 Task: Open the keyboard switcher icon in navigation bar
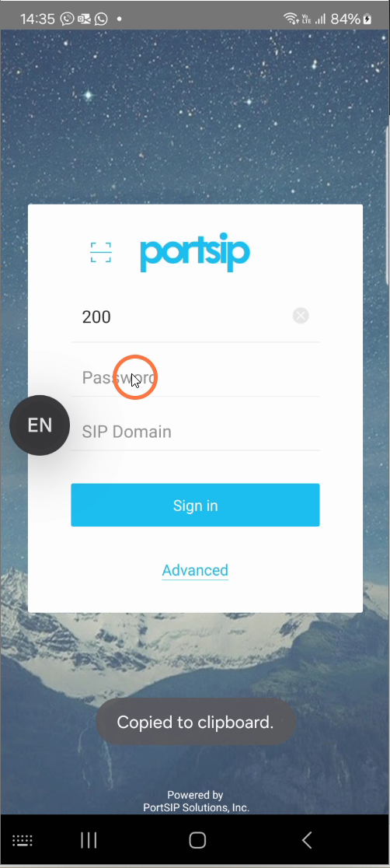point(22,840)
